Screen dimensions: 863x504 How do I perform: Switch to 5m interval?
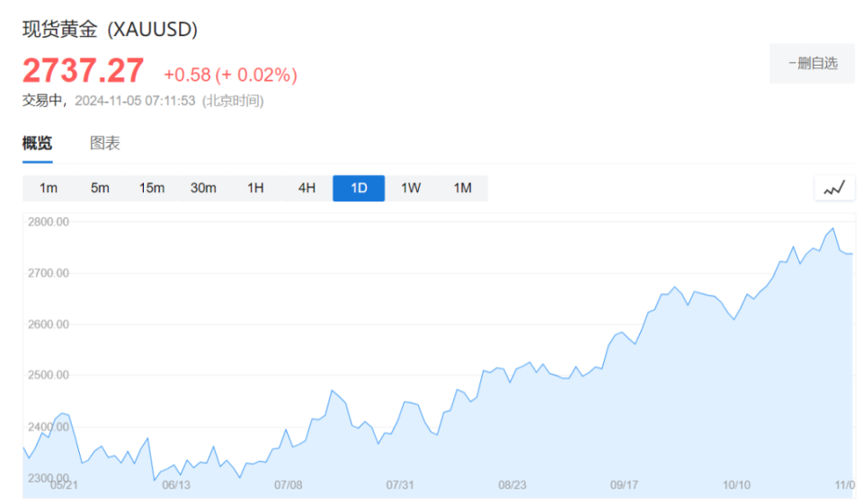point(100,189)
